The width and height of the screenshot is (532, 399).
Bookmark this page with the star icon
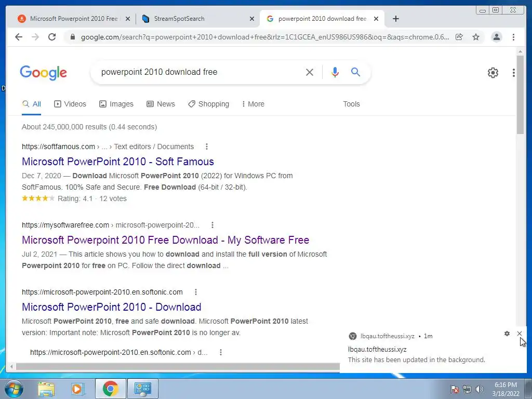pos(476,37)
